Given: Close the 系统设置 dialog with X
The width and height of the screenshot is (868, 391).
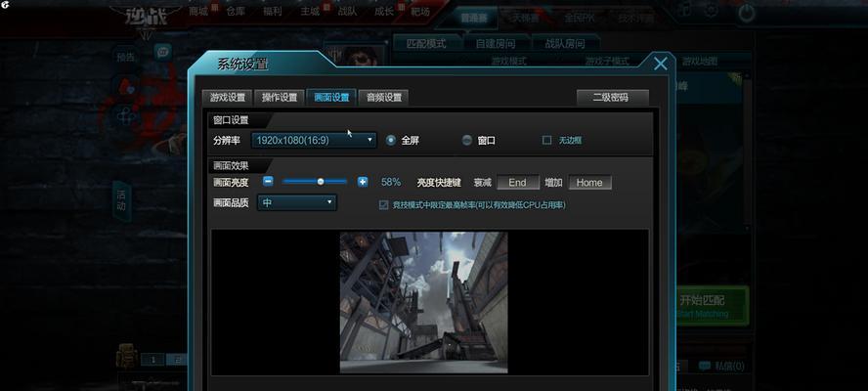Looking at the screenshot, I should tap(661, 64).
